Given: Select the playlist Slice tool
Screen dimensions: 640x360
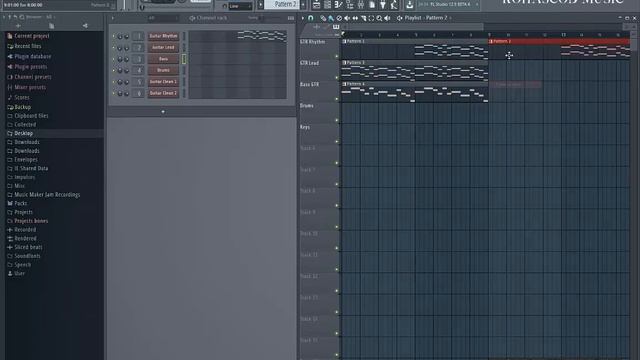Looking at the screenshot, I should click(363, 18).
